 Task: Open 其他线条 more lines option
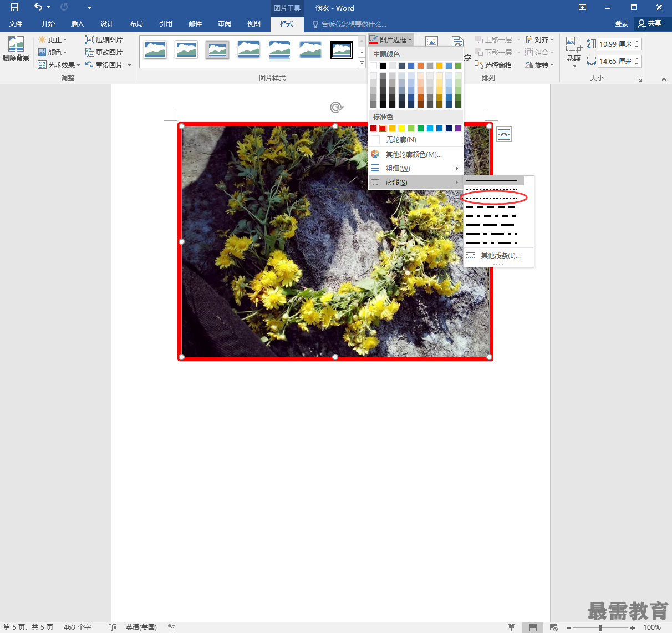pos(498,255)
